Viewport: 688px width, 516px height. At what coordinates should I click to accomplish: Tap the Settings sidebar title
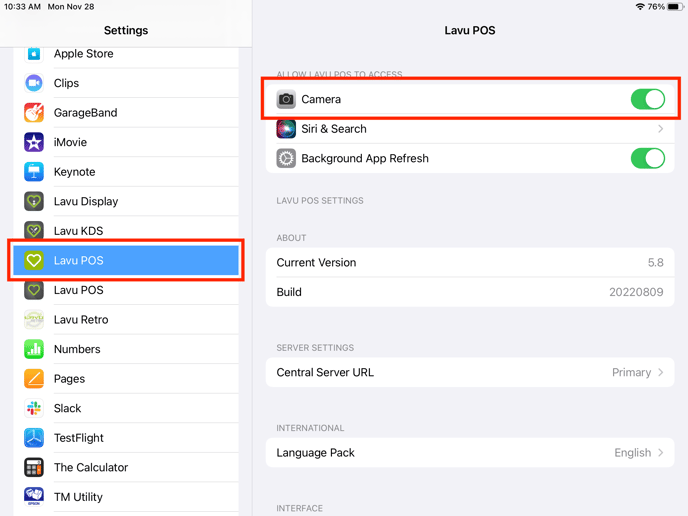(x=126, y=30)
